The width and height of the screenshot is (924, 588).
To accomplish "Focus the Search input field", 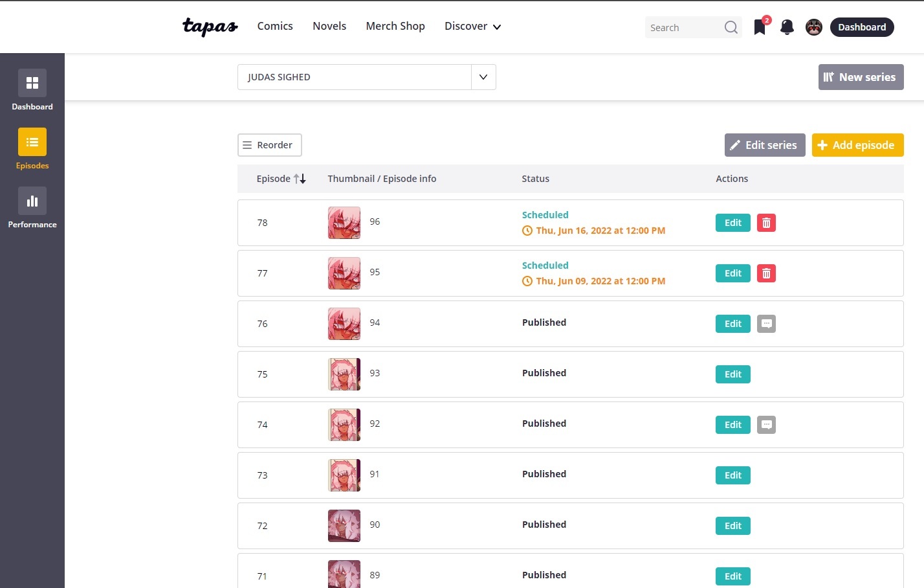I will (685, 28).
